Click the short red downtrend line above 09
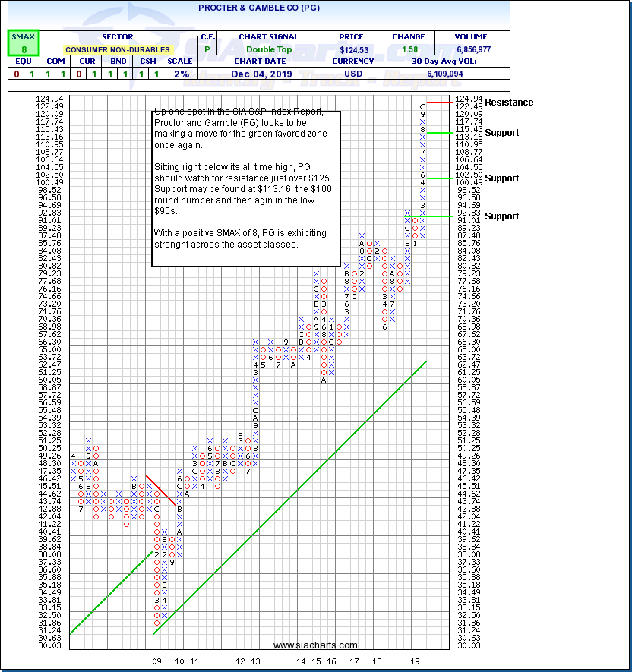The image size is (632, 672). click(x=160, y=491)
